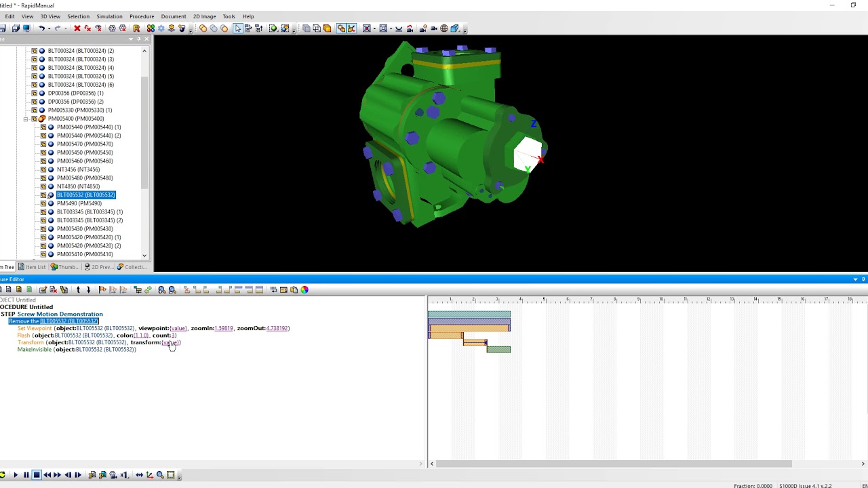Click the green MakeInvisible bar on the timeline
Screen dimensions: 868x488
click(x=498, y=350)
